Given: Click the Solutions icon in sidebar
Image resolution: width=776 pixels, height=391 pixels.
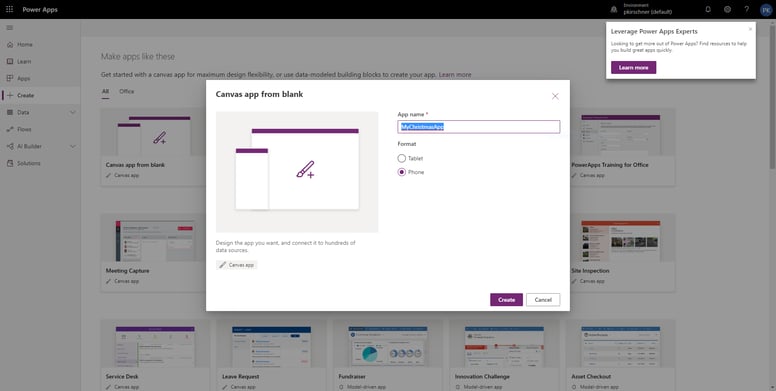Looking at the screenshot, I should (x=10, y=163).
